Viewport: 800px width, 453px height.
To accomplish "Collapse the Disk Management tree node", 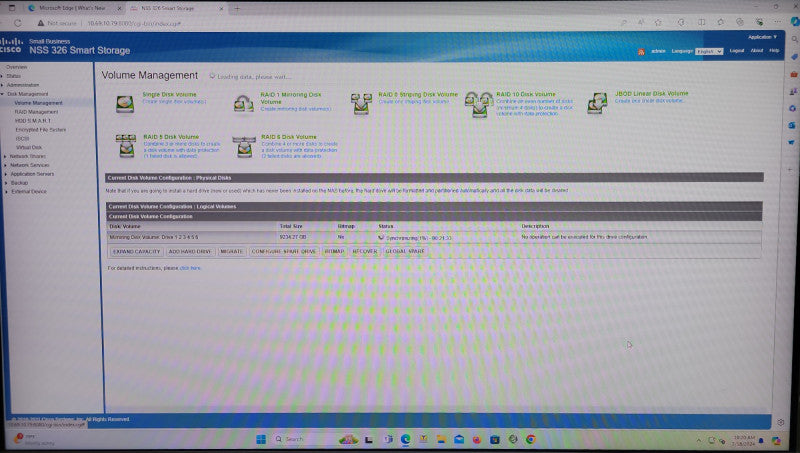I will (x=3, y=94).
